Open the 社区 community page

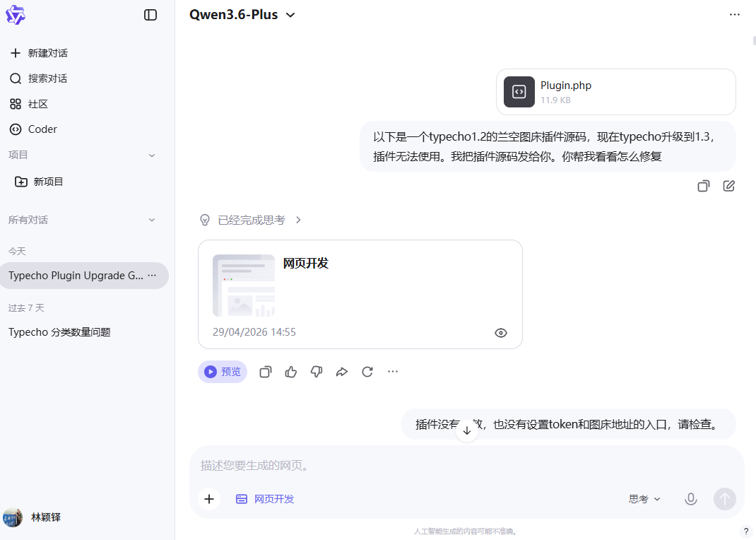[x=29, y=104]
